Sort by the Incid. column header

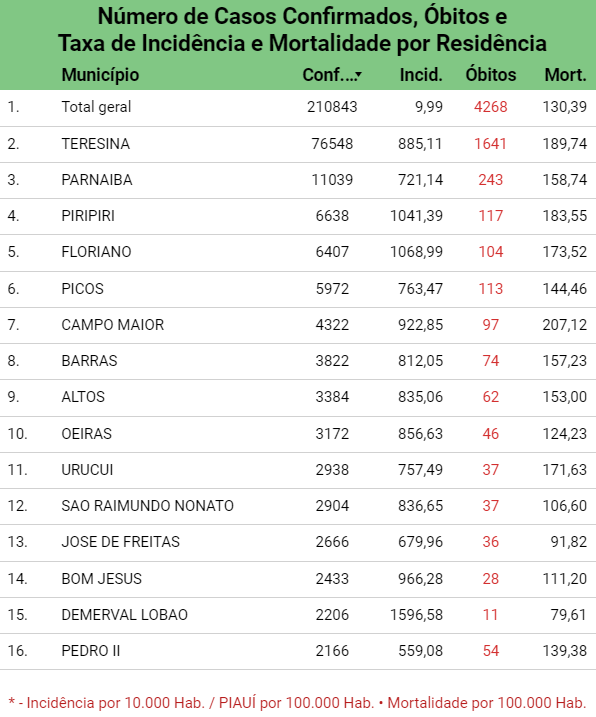421,75
